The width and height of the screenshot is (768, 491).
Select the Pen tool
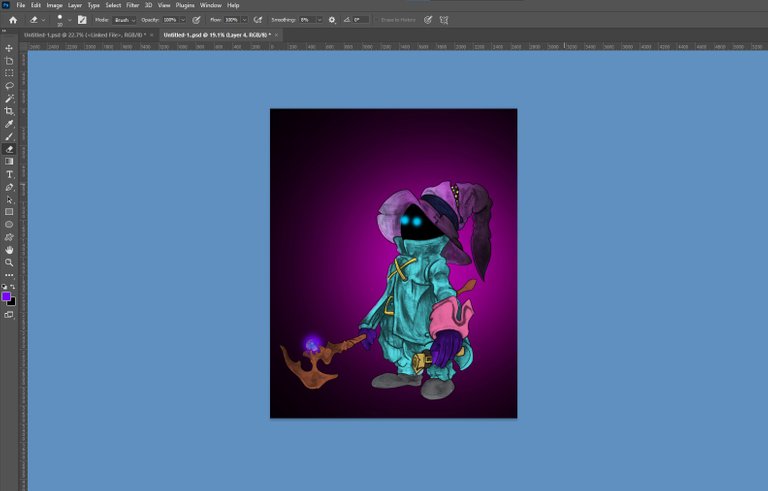click(9, 187)
